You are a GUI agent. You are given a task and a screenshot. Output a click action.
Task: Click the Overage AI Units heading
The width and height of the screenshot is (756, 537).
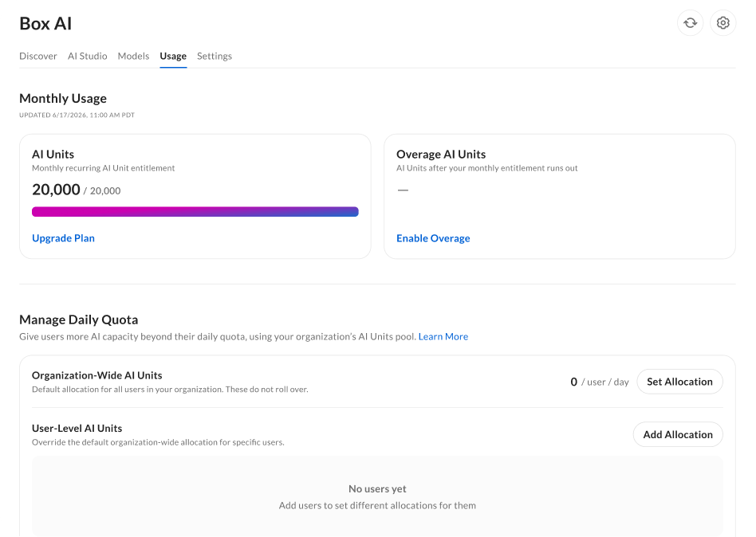point(441,154)
